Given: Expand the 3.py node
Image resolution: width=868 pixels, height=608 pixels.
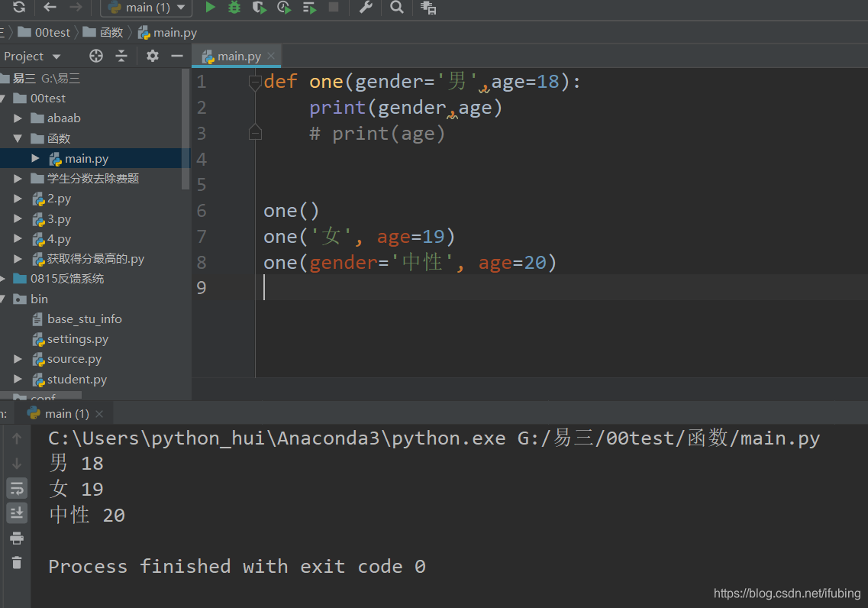Looking at the screenshot, I should point(18,218).
